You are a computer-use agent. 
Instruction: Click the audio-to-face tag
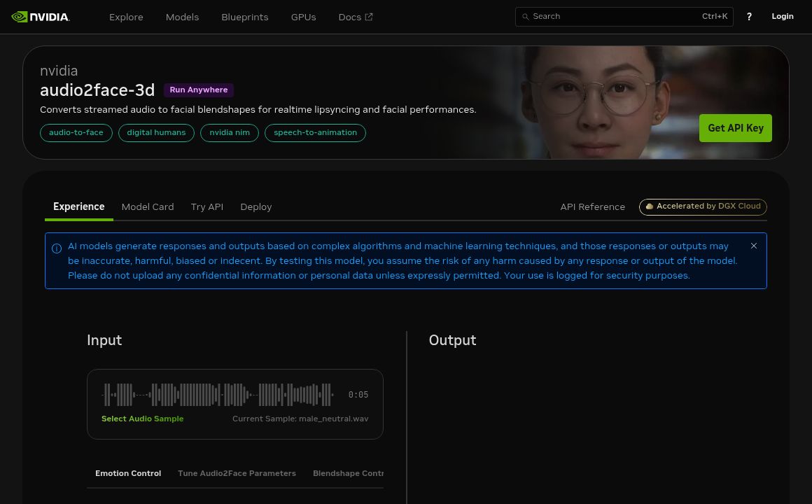pos(76,132)
